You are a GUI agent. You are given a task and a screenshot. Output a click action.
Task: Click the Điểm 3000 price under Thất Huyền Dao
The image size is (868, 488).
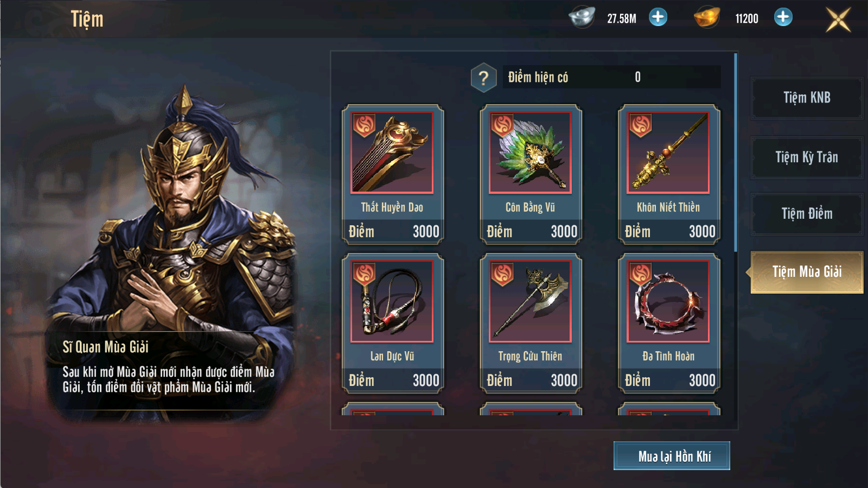(x=393, y=232)
